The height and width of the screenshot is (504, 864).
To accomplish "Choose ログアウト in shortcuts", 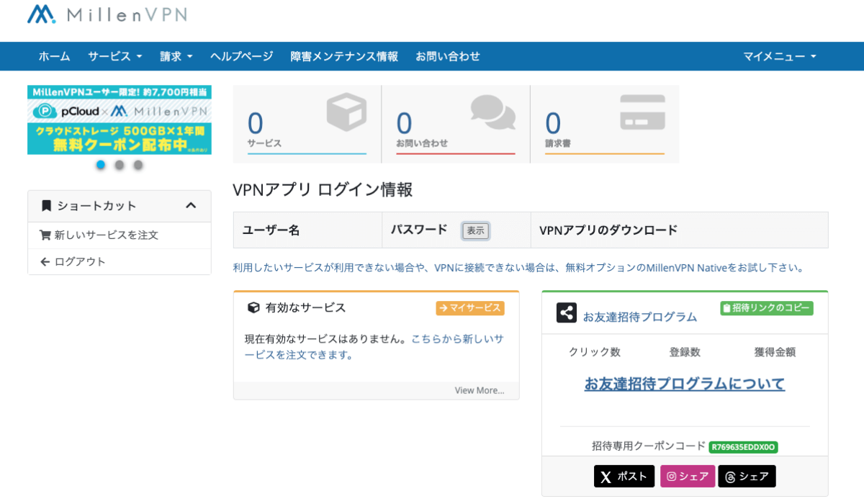I will click(x=80, y=261).
